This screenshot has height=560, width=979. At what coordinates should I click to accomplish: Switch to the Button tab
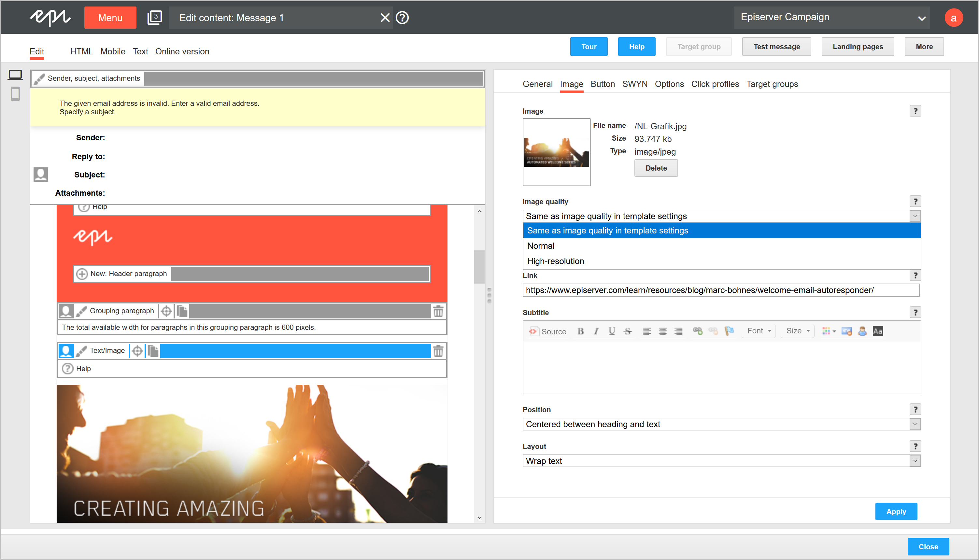pyautogui.click(x=603, y=84)
